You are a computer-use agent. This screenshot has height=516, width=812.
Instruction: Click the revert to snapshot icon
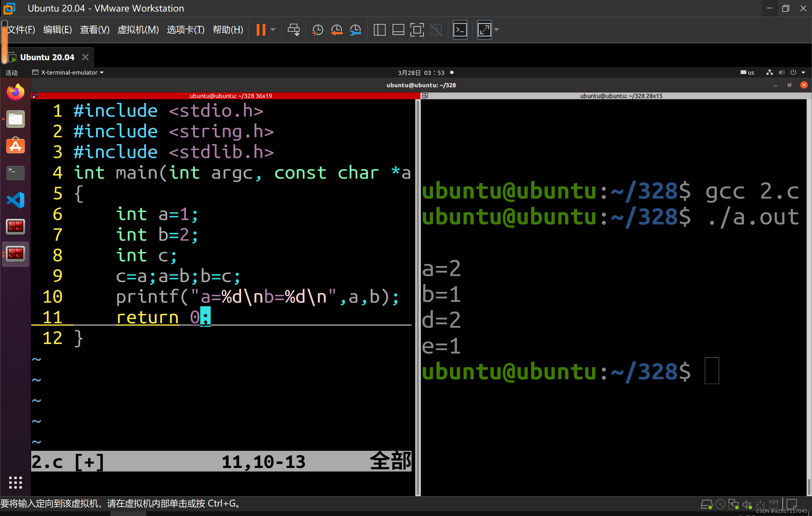click(x=336, y=30)
